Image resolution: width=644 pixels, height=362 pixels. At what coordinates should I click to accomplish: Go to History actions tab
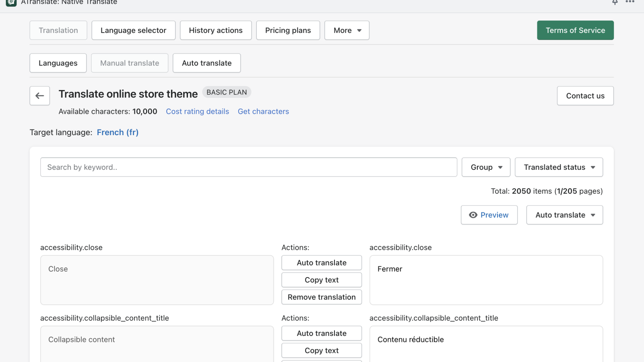click(x=216, y=30)
